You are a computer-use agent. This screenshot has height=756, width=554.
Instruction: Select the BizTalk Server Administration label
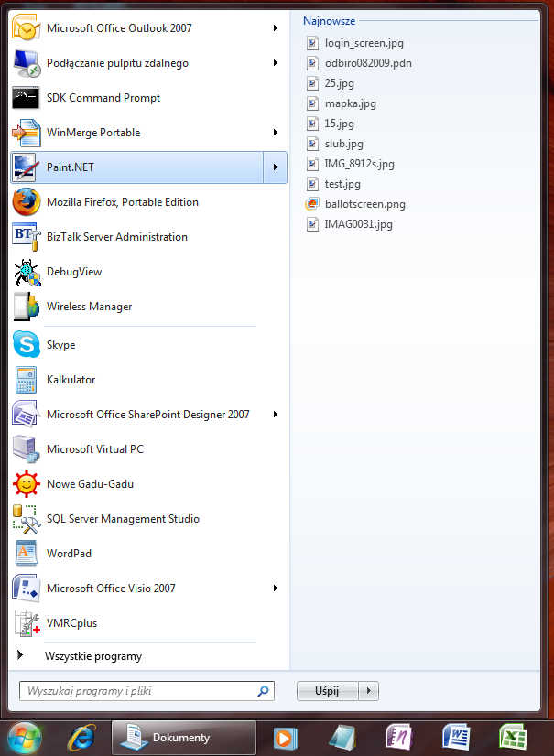coord(117,237)
